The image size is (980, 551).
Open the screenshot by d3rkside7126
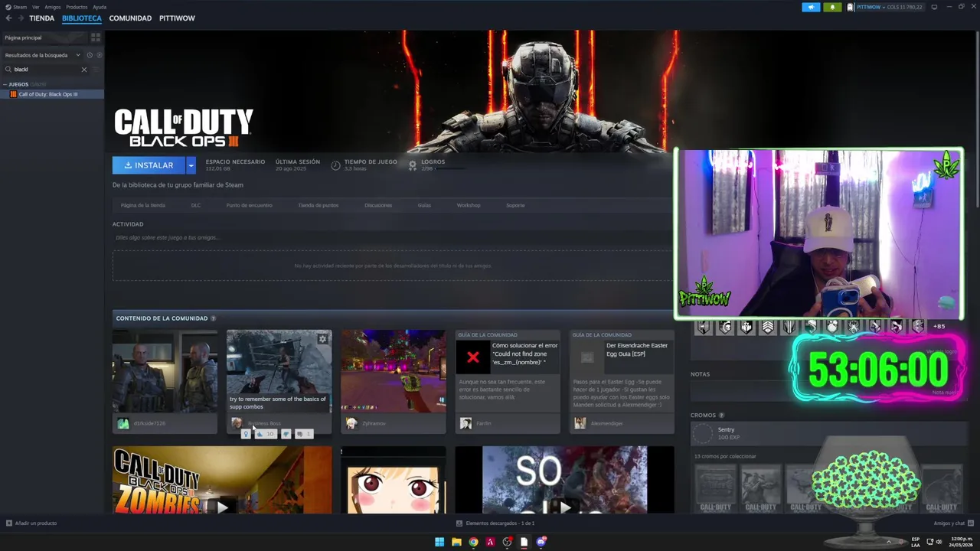[x=165, y=372]
